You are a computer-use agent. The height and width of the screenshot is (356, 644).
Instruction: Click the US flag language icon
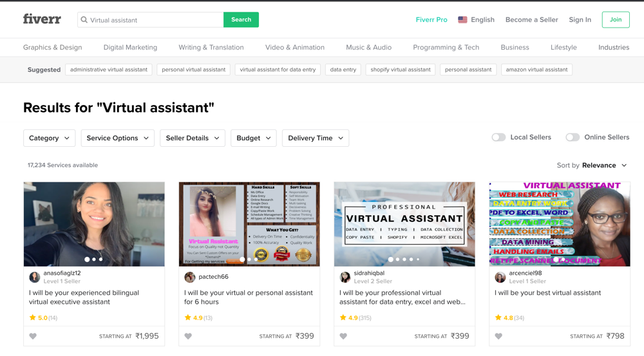(x=462, y=20)
